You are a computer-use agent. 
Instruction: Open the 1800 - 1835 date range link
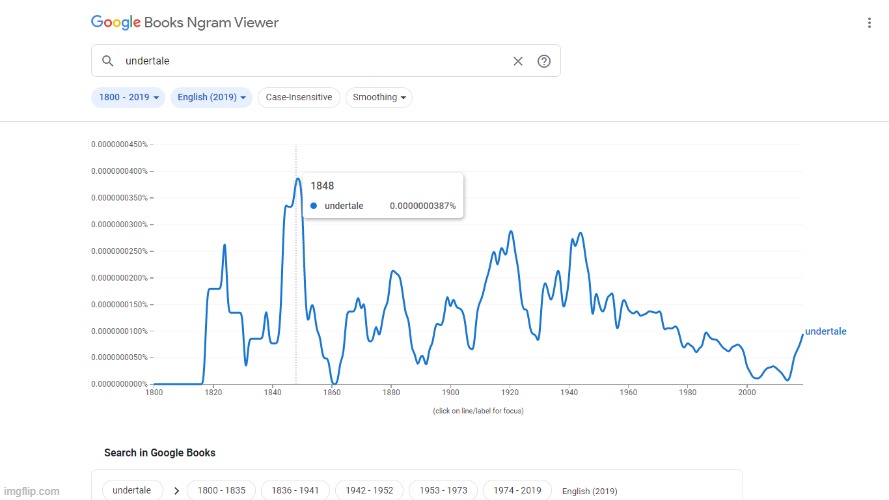[222, 490]
